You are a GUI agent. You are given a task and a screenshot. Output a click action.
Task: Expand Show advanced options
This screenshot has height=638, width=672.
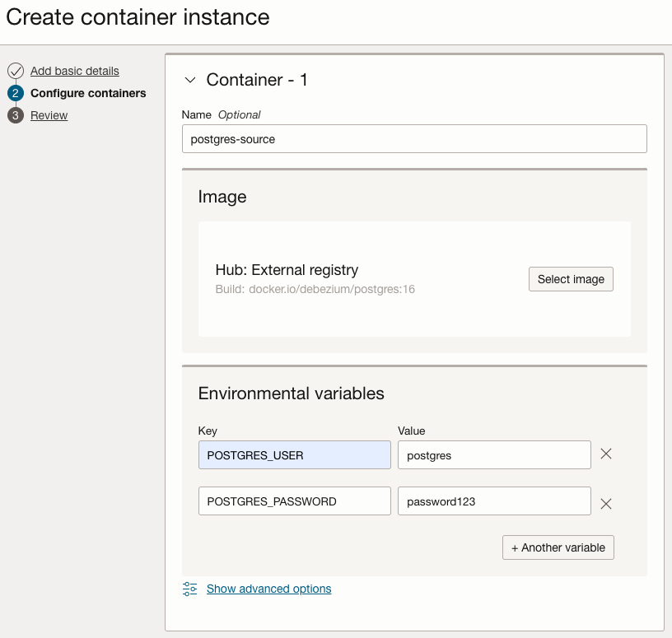point(268,589)
